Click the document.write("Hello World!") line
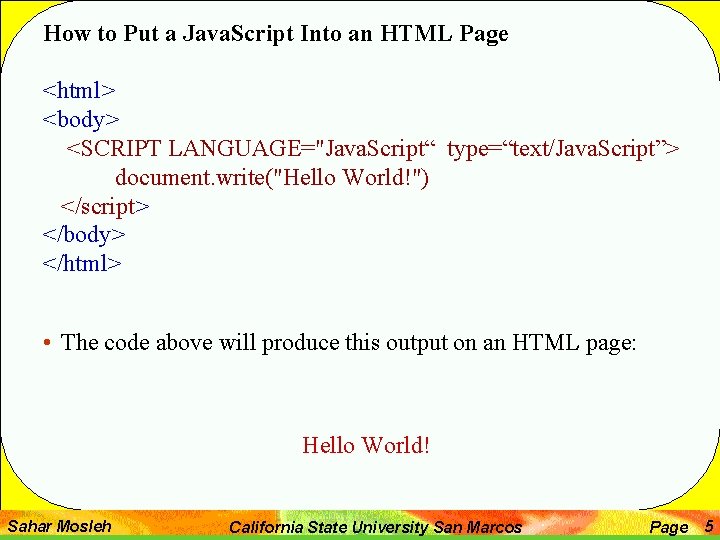 tap(272, 178)
